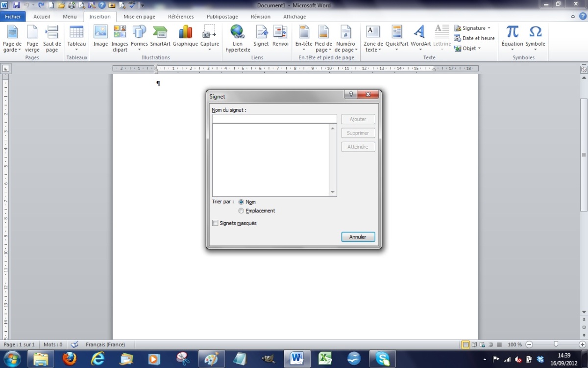Screen dimensions: 588x368
Task: Open the Numéro de page dropdown
Action: tap(346, 39)
